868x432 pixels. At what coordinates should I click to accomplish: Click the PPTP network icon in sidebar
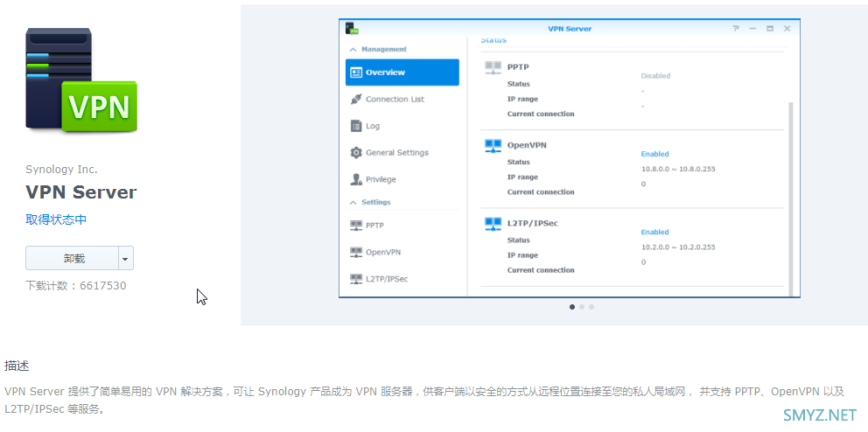click(356, 226)
